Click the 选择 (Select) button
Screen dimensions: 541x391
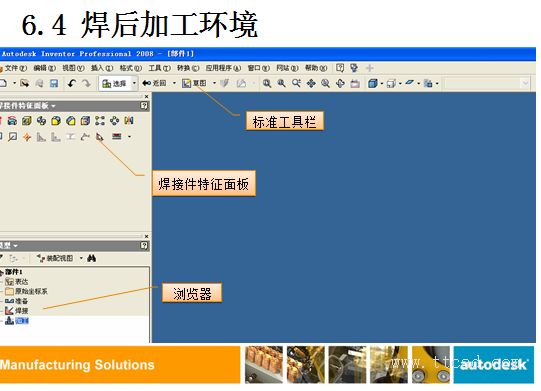click(x=115, y=84)
